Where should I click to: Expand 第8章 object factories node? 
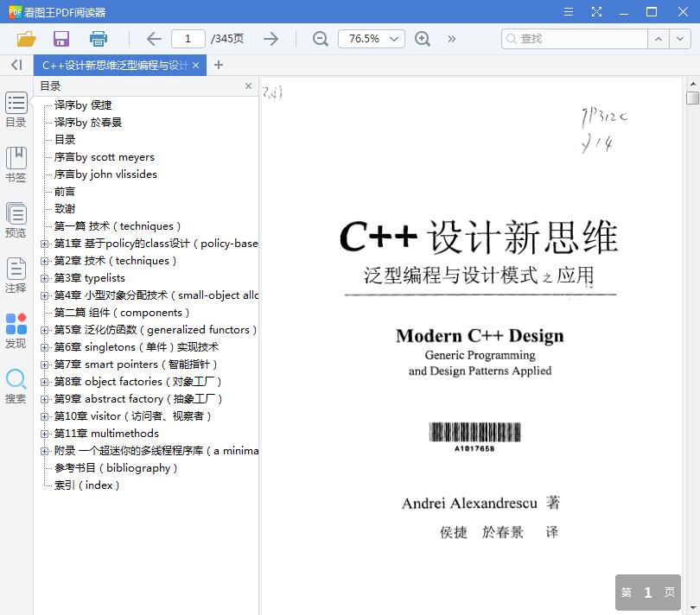tap(44, 382)
